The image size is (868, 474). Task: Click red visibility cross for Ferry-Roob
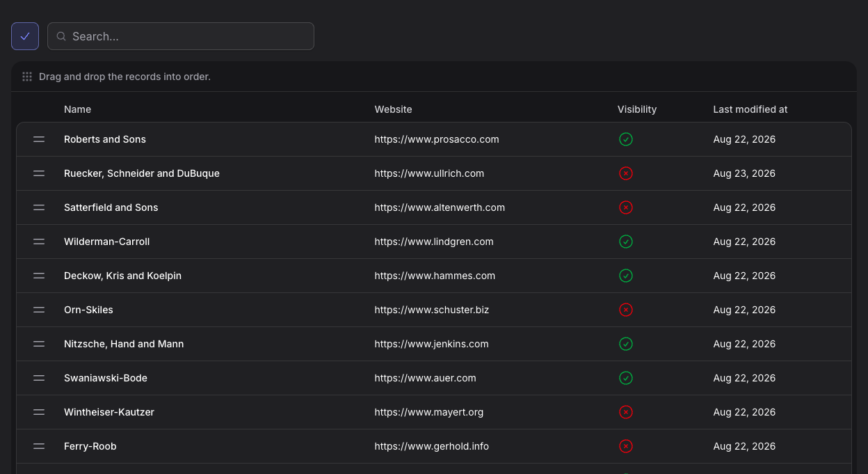(626, 446)
